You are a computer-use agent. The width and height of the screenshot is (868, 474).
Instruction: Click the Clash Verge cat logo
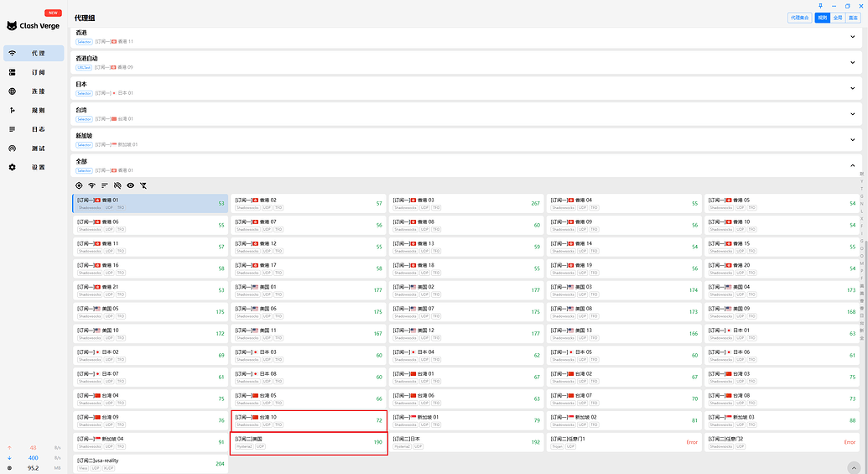point(11,25)
